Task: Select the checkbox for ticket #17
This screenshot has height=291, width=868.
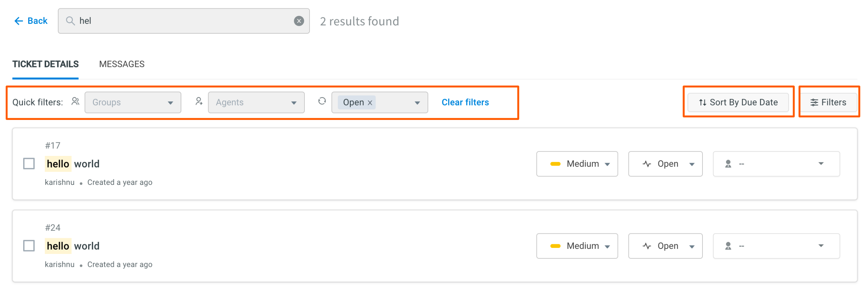Action: click(29, 164)
